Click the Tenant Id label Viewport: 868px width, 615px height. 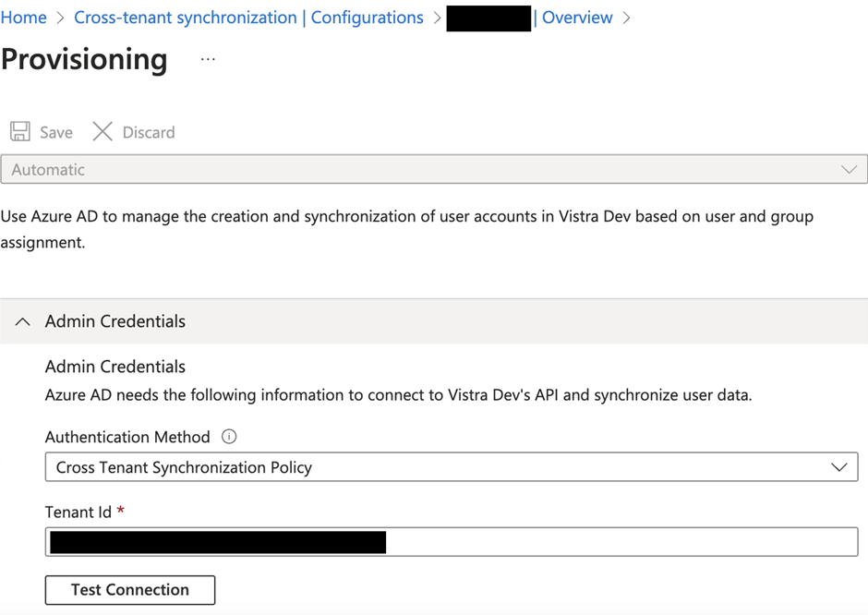click(x=78, y=512)
